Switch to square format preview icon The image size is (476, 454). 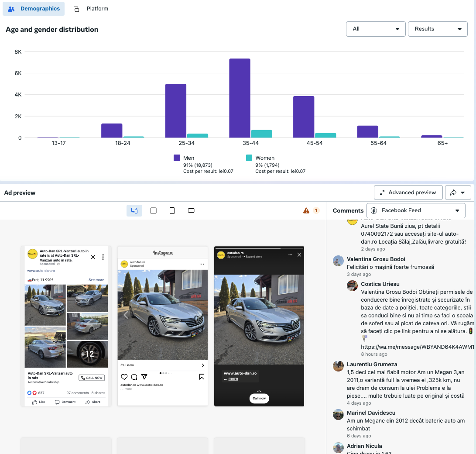[x=153, y=211]
